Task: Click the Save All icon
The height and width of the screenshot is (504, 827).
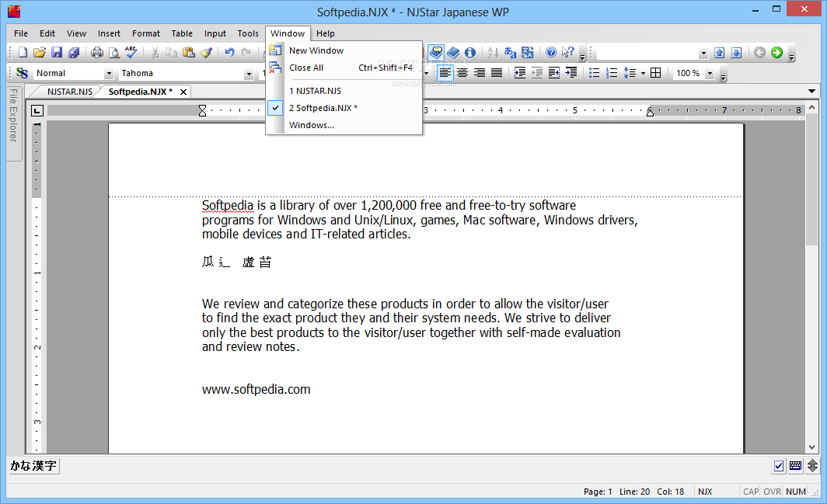Action: (x=74, y=52)
